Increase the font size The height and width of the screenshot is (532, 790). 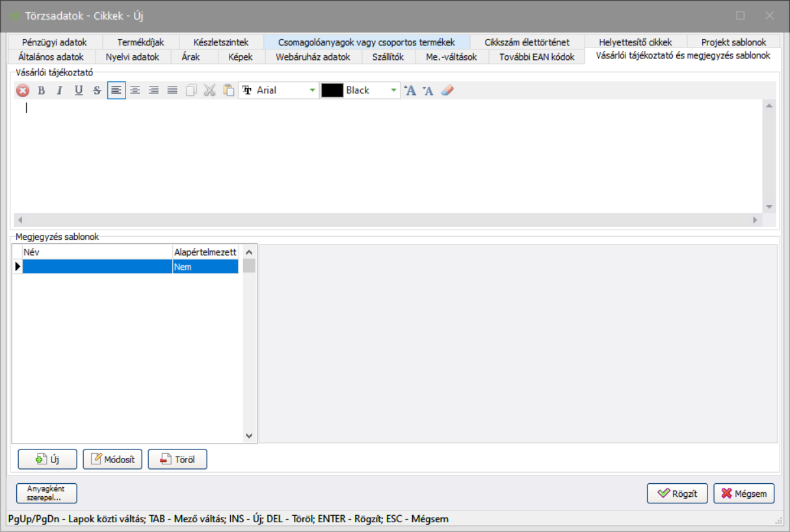coord(410,91)
